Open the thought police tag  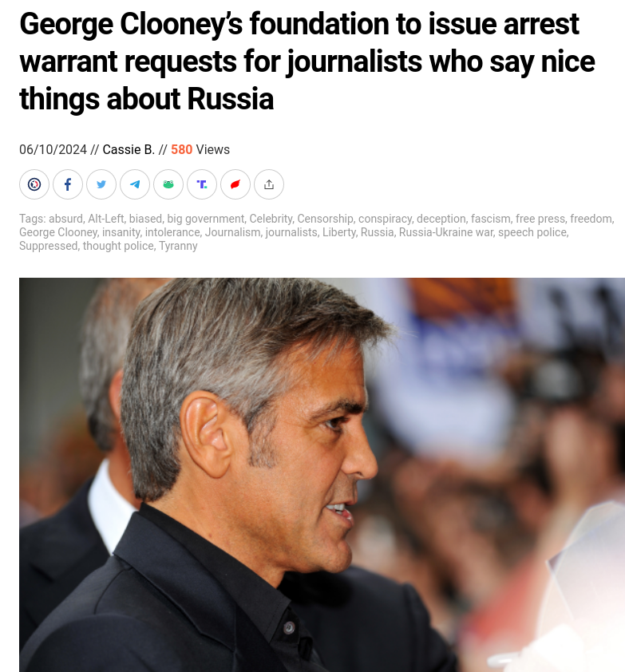118,246
